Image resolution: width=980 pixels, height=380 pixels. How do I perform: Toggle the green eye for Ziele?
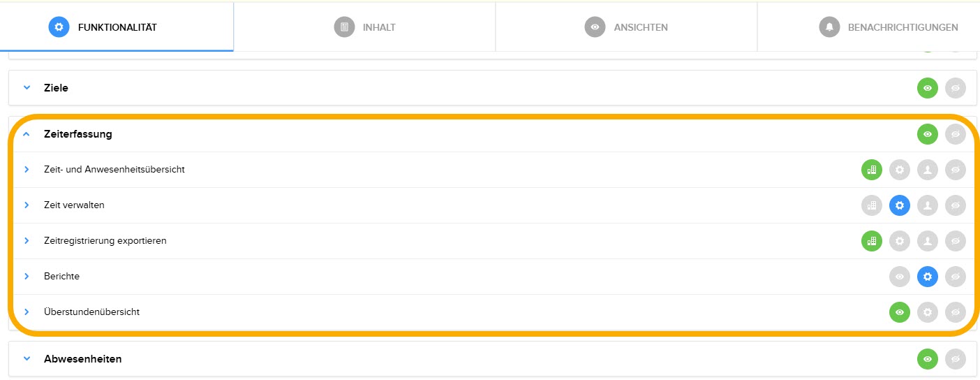point(927,88)
